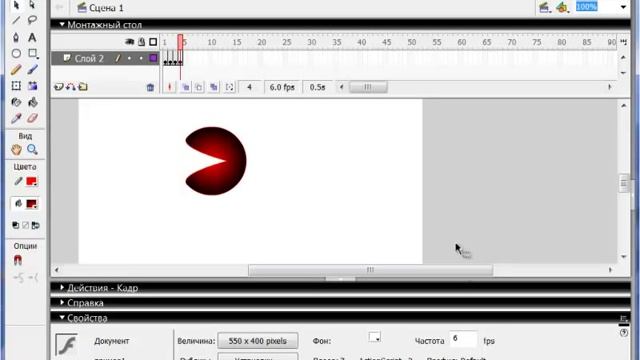Select the Brush tool
This screenshot has width=640, height=360.
33,70
